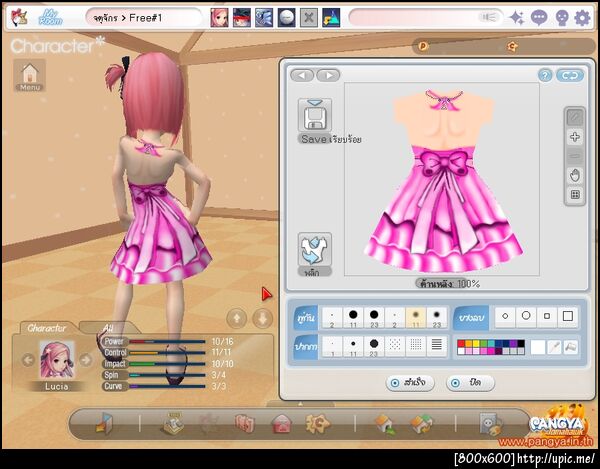Go to next design with right arrow

point(328,75)
